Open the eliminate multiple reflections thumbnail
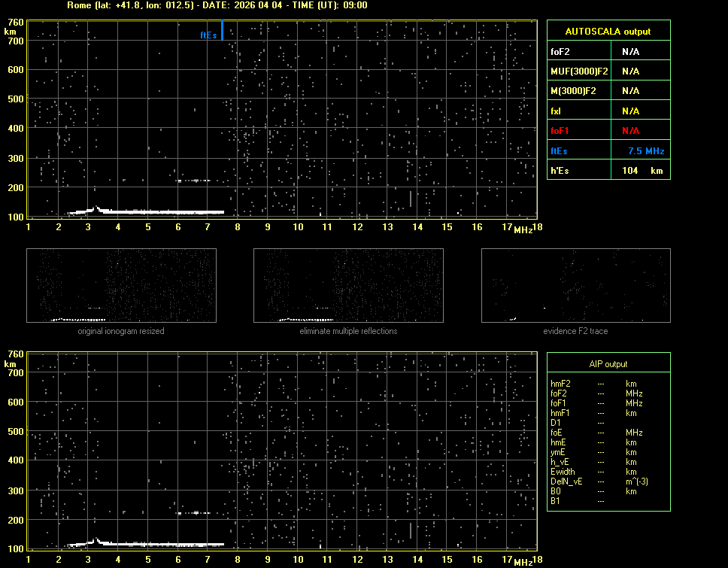The width and height of the screenshot is (728, 568). pyautogui.click(x=348, y=286)
